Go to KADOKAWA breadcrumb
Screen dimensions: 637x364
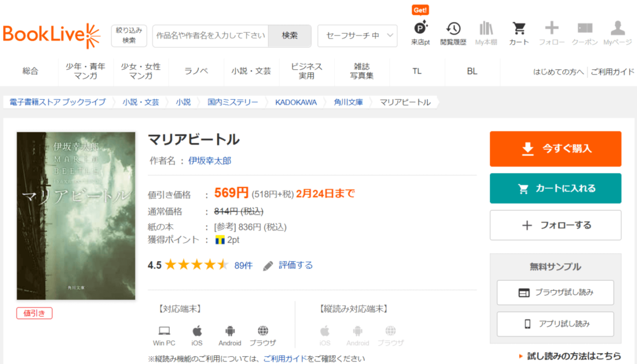(296, 102)
